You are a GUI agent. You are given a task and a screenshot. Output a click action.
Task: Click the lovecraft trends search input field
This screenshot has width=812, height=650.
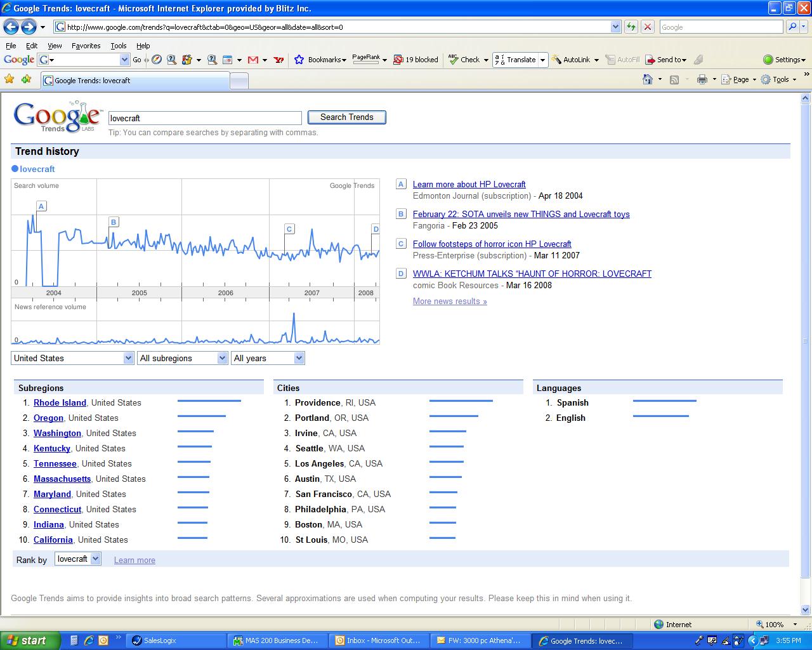[x=205, y=117]
